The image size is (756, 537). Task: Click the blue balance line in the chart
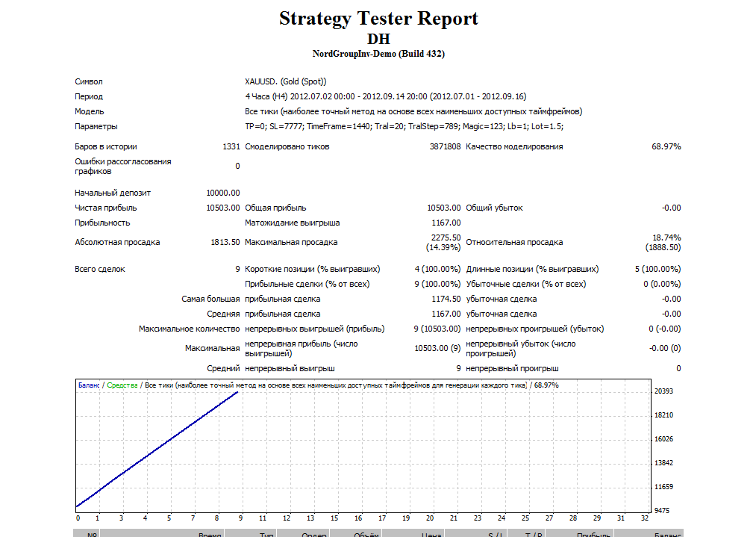pos(158,449)
